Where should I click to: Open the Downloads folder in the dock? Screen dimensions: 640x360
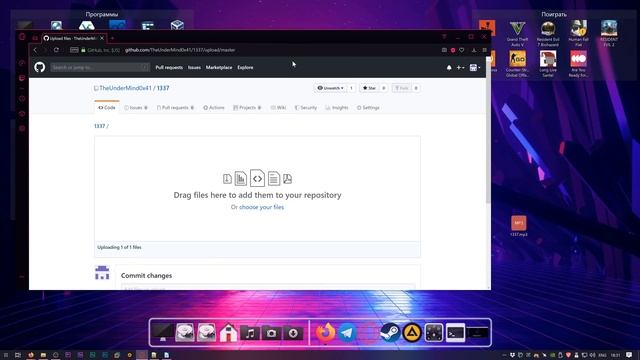coord(293,333)
